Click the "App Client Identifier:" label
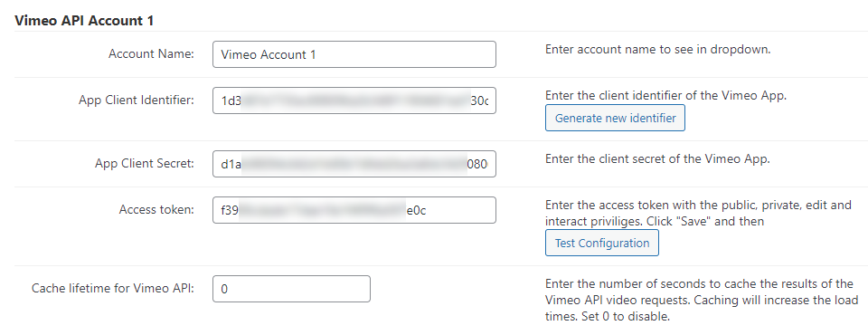This screenshot has height=335, width=868. pos(137,100)
